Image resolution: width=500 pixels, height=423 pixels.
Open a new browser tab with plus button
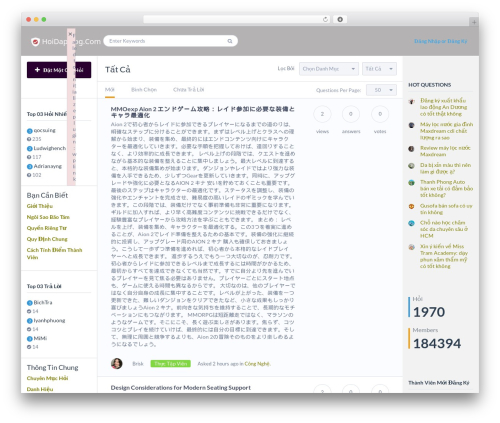pos(474,22)
